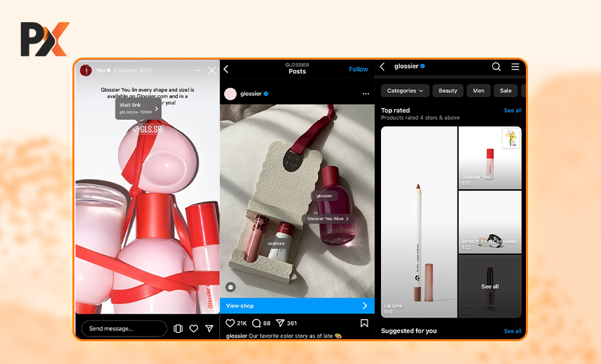Viewport: 601px width, 364px height.
Task: Open the shop hamburger menu
Action: point(515,66)
